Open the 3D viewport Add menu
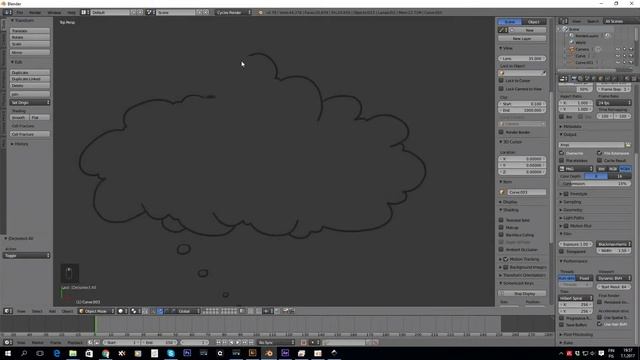The width and height of the screenshot is (640, 360). pos(52,311)
